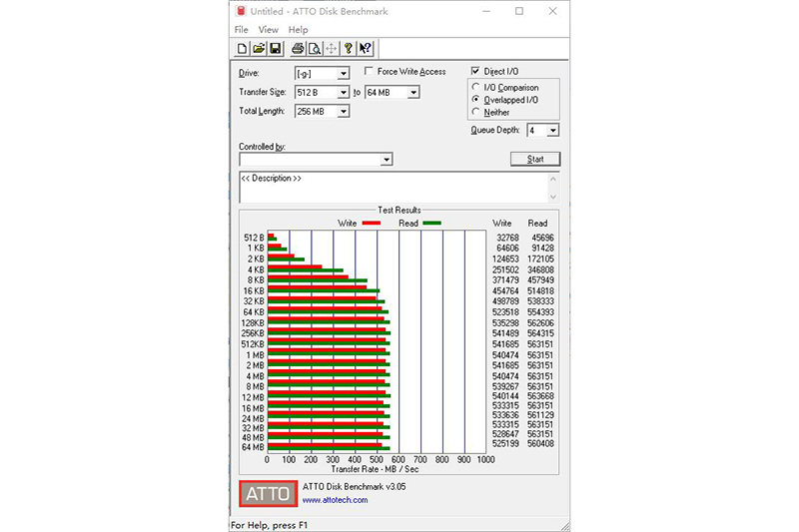This screenshot has height=532, width=799.
Task: Activate the context Help pointer icon
Action: 366,48
